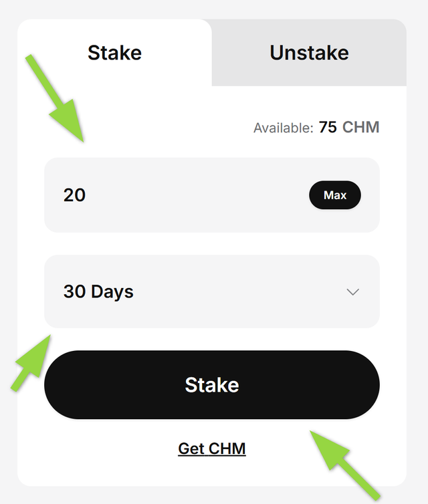Click the number 75 in available balance
The width and height of the screenshot is (428, 504).
pos(328,127)
